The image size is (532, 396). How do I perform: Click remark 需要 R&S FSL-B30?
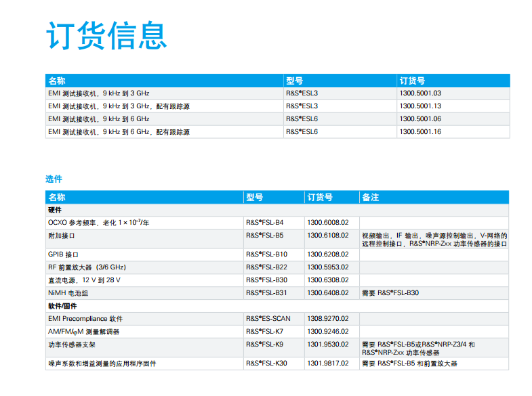point(390,293)
